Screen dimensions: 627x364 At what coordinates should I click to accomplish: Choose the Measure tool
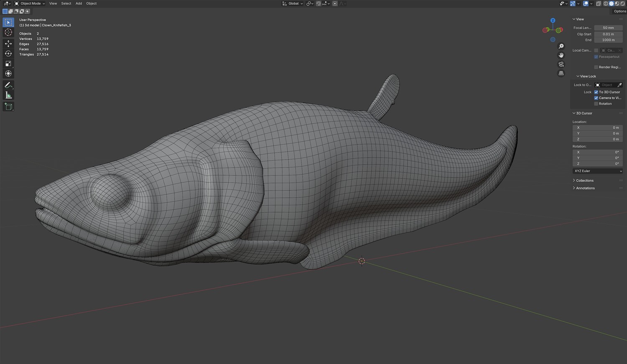[x=8, y=96]
